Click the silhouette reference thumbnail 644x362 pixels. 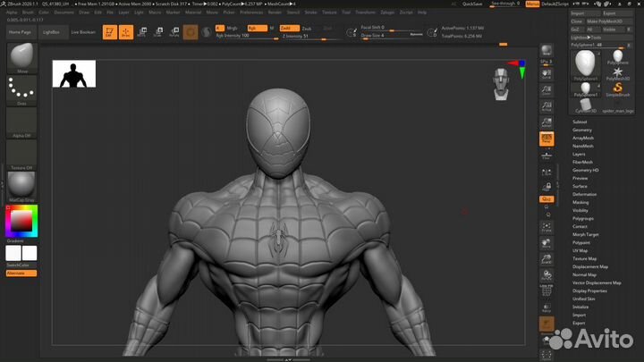[74, 74]
